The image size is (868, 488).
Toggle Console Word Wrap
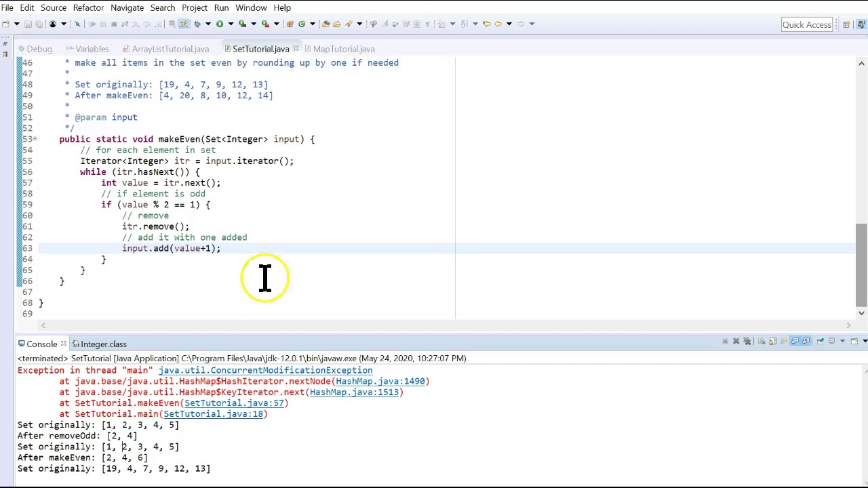(x=783, y=341)
